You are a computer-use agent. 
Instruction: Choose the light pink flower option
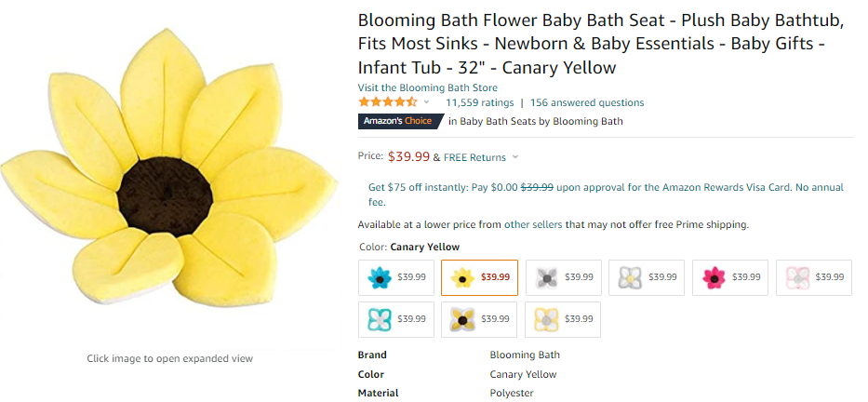814,277
